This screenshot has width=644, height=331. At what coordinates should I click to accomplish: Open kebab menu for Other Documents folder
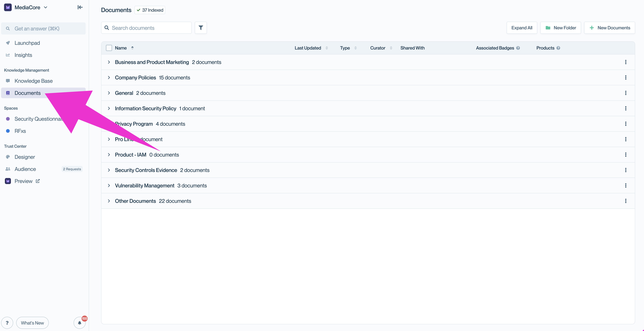(626, 201)
